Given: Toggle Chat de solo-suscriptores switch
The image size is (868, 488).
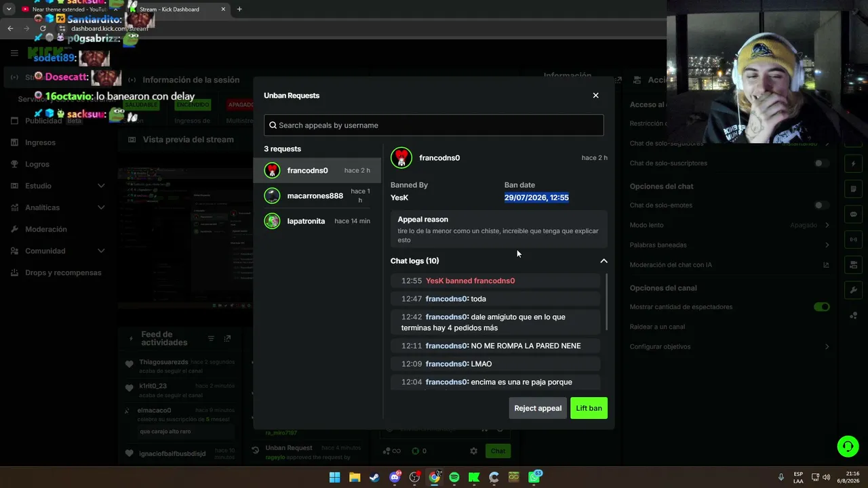Looking at the screenshot, I should pyautogui.click(x=821, y=163).
